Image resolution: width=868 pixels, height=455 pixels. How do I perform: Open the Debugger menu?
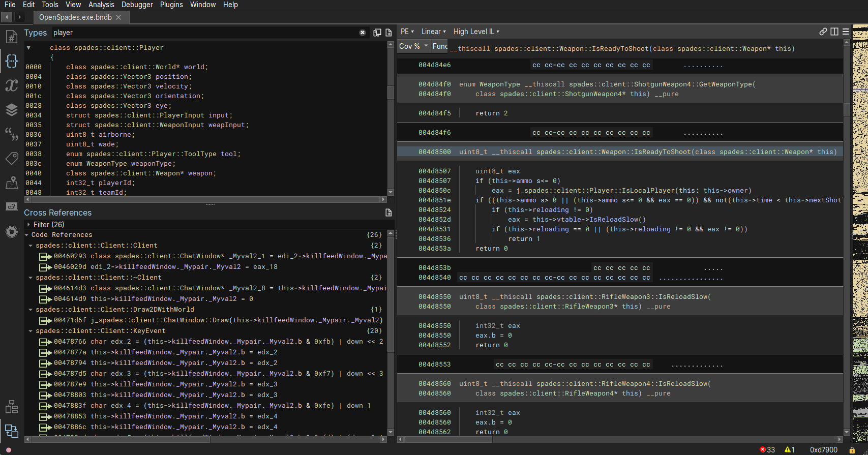pyautogui.click(x=137, y=5)
